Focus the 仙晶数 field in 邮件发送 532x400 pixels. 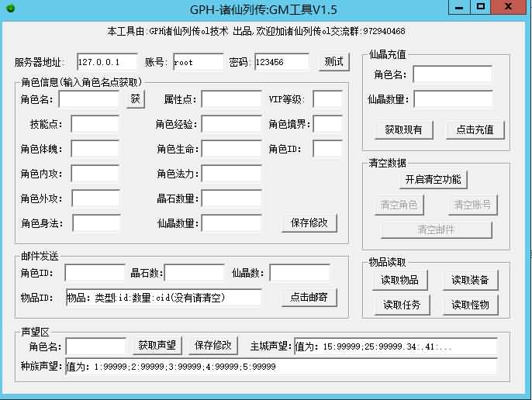click(x=299, y=273)
